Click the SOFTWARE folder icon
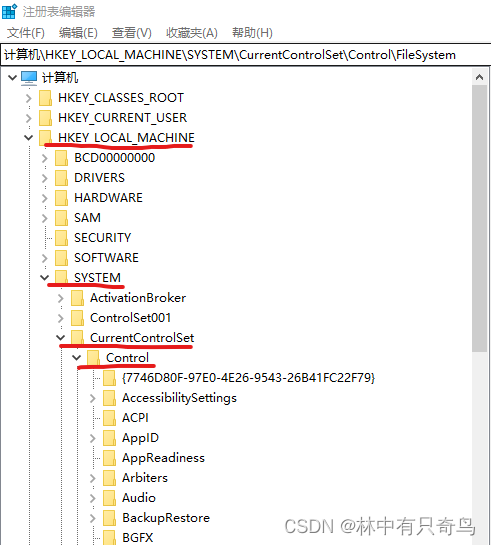491x545 pixels. [62, 258]
